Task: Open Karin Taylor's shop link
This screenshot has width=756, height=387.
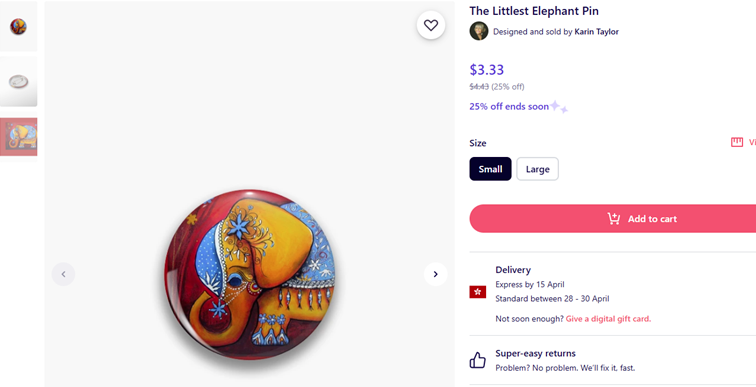Action: coord(596,32)
